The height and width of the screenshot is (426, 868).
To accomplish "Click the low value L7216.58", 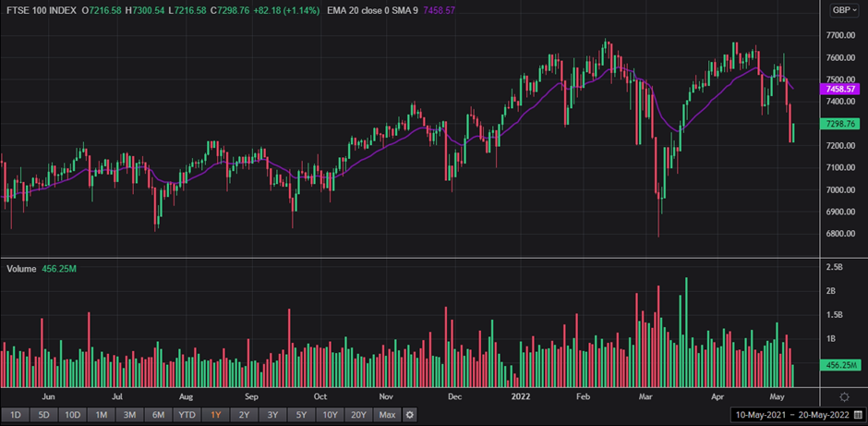I will (x=187, y=10).
